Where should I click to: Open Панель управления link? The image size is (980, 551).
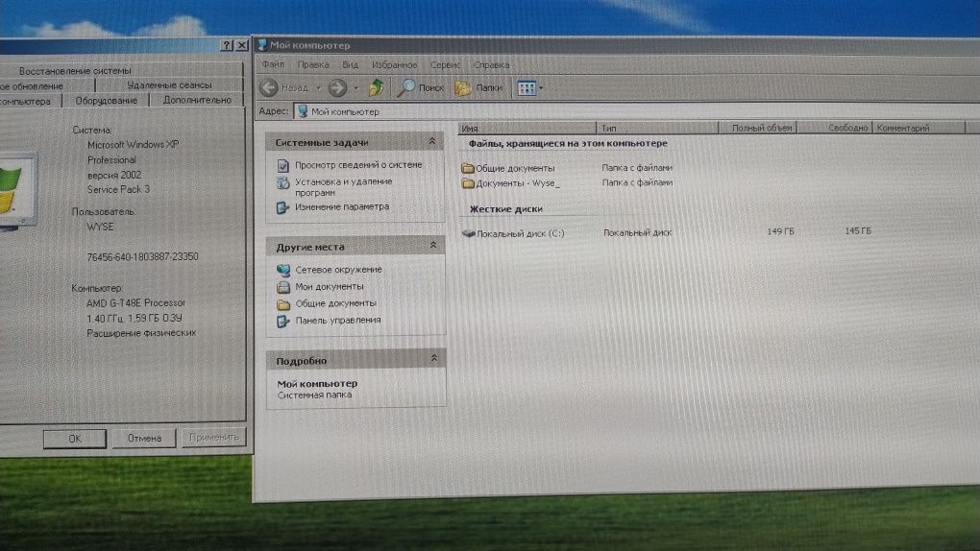[337, 320]
